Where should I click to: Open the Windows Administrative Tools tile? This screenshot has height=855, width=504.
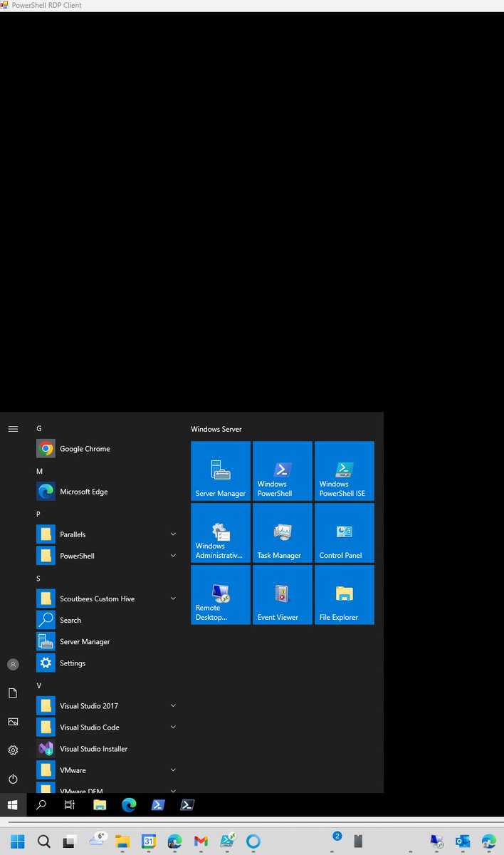click(221, 533)
